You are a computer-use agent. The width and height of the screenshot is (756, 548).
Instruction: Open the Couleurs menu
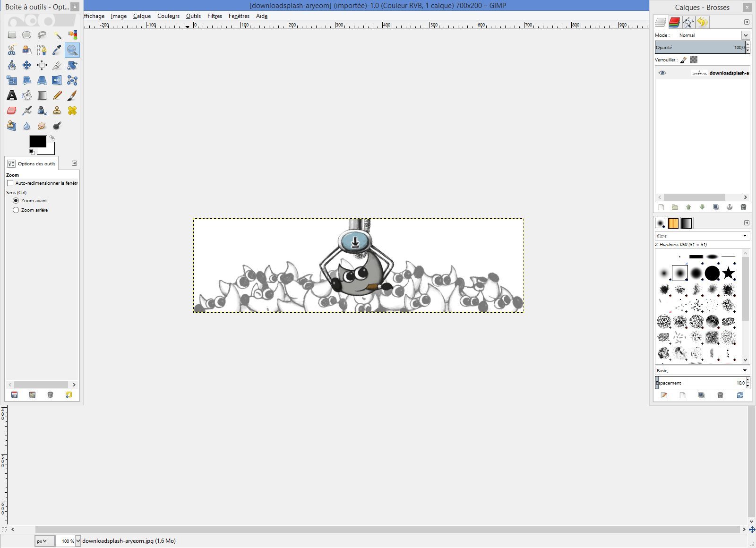pos(168,16)
